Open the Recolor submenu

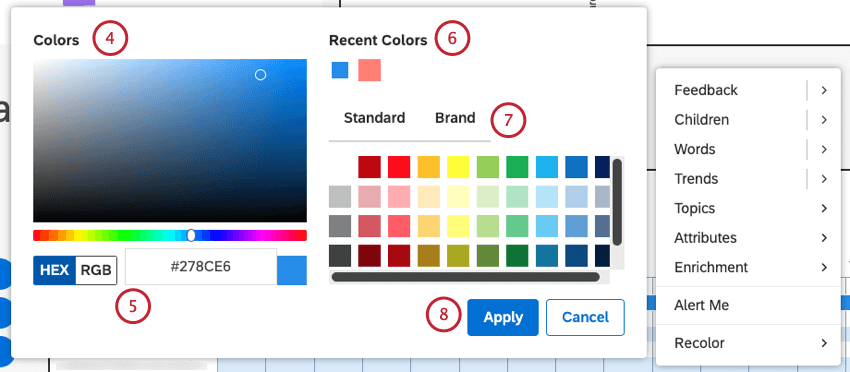pyautogui.click(x=749, y=343)
